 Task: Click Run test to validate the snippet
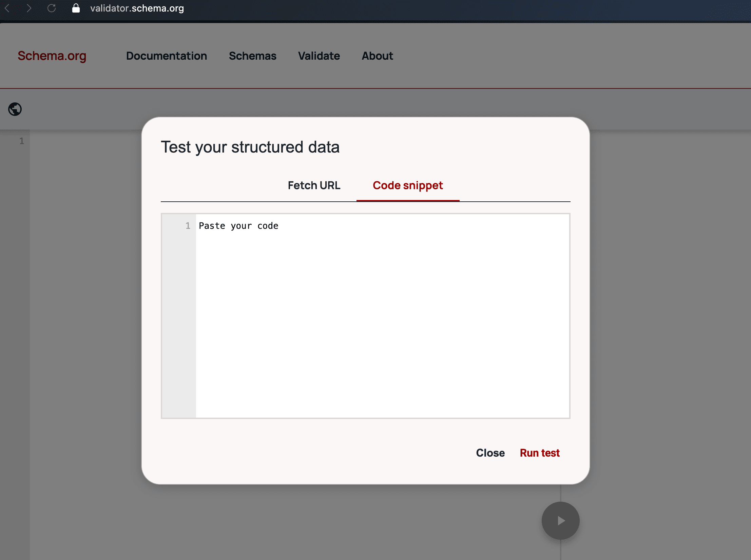pyautogui.click(x=539, y=453)
